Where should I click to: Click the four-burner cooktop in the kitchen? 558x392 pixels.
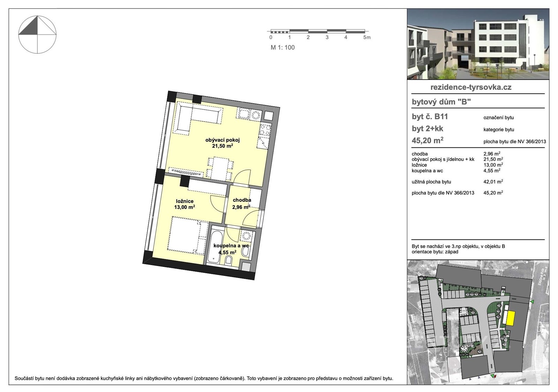pos(265,130)
